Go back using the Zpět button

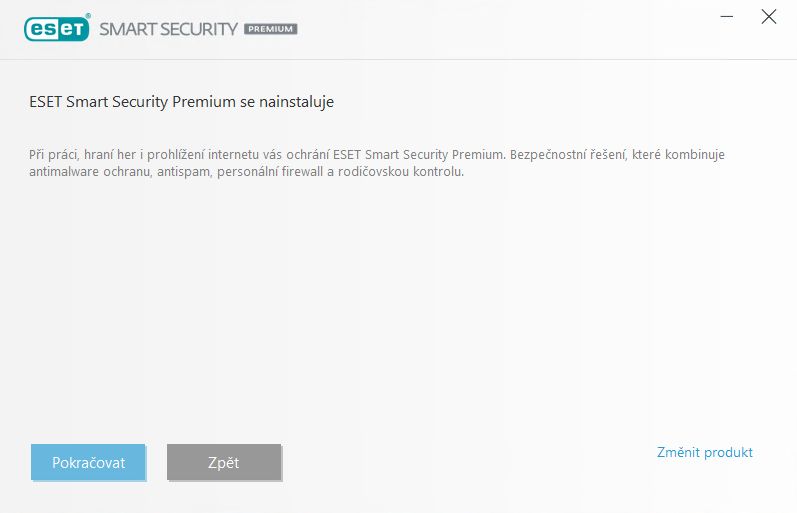tap(224, 462)
